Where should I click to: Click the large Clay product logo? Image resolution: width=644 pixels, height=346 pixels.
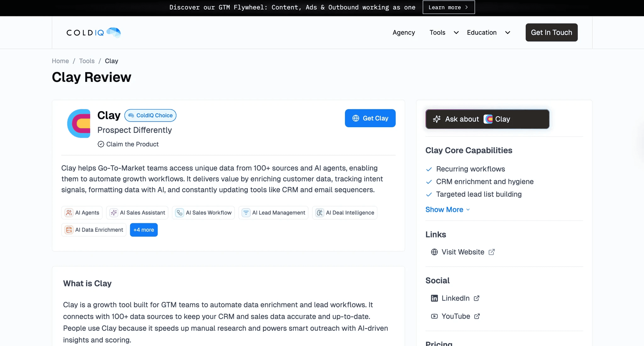79,123
